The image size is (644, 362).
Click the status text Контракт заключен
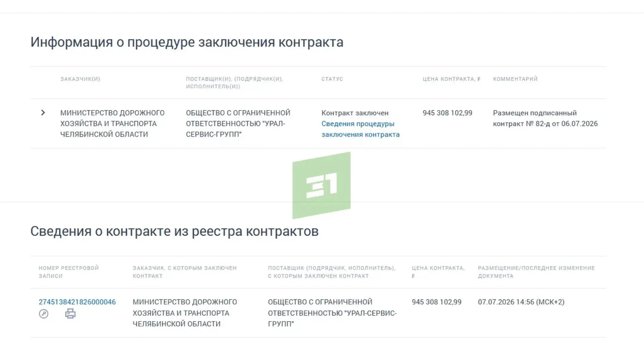355,113
